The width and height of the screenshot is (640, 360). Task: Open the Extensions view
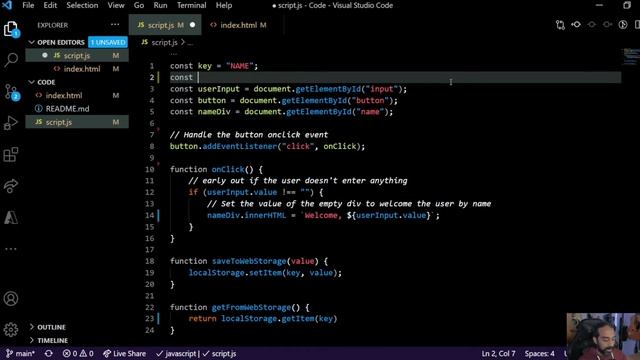click(11, 154)
